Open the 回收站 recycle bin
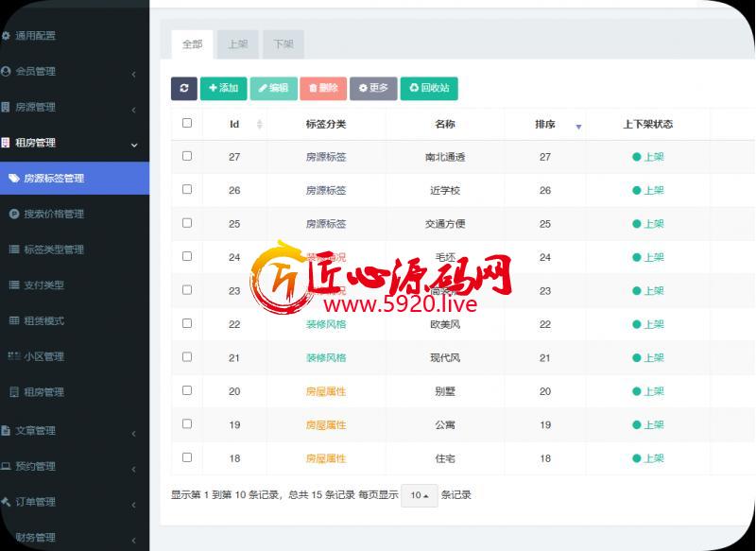This screenshot has width=756, height=551. pos(429,88)
